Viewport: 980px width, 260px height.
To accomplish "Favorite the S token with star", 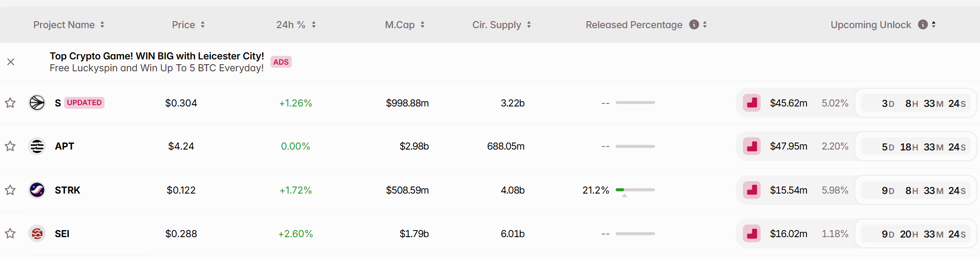I will (x=10, y=103).
